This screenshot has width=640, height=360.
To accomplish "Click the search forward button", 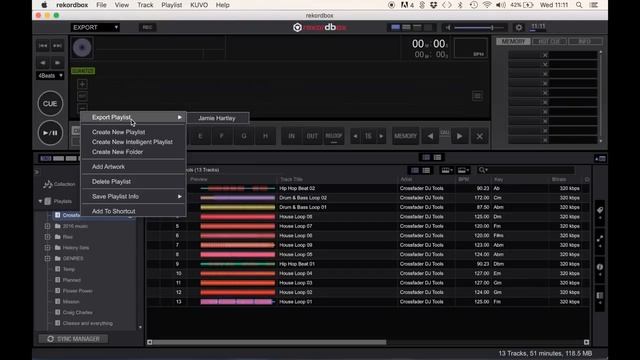I will point(58,62).
